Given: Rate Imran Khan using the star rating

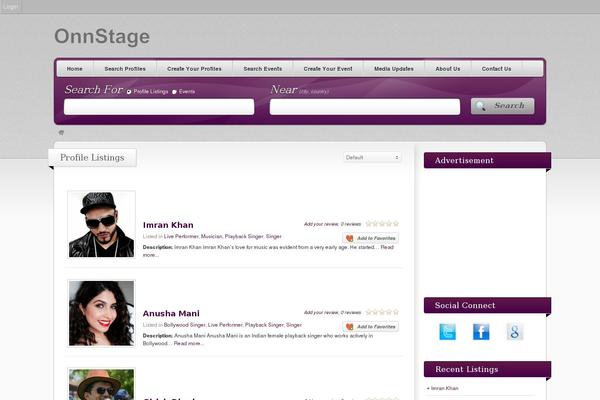Looking at the screenshot, I should (382, 224).
